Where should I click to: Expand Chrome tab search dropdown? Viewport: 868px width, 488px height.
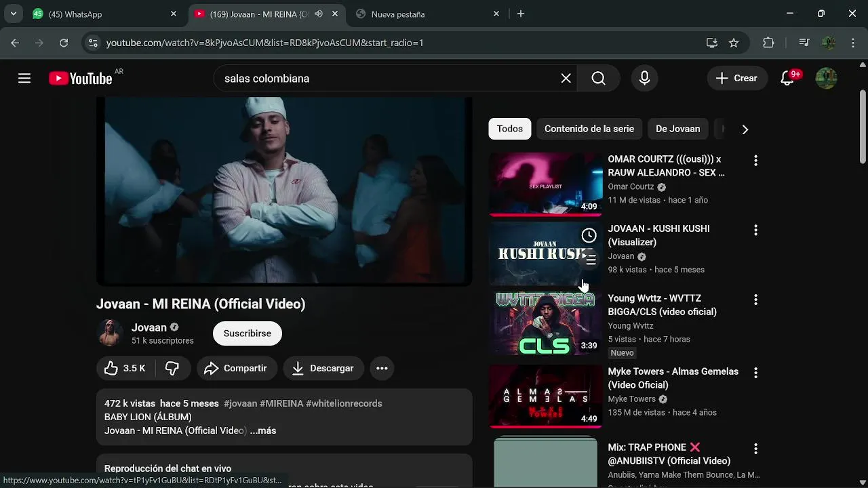[x=13, y=14]
